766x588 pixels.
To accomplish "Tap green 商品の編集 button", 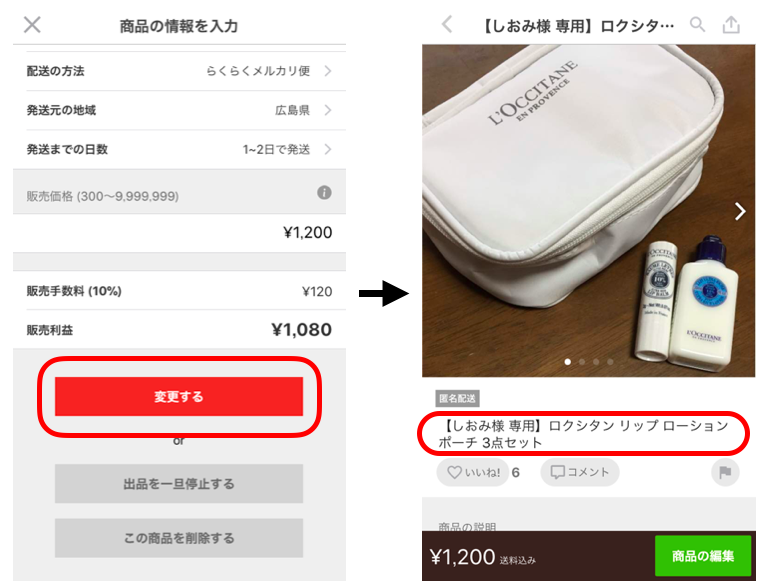I will [702, 556].
